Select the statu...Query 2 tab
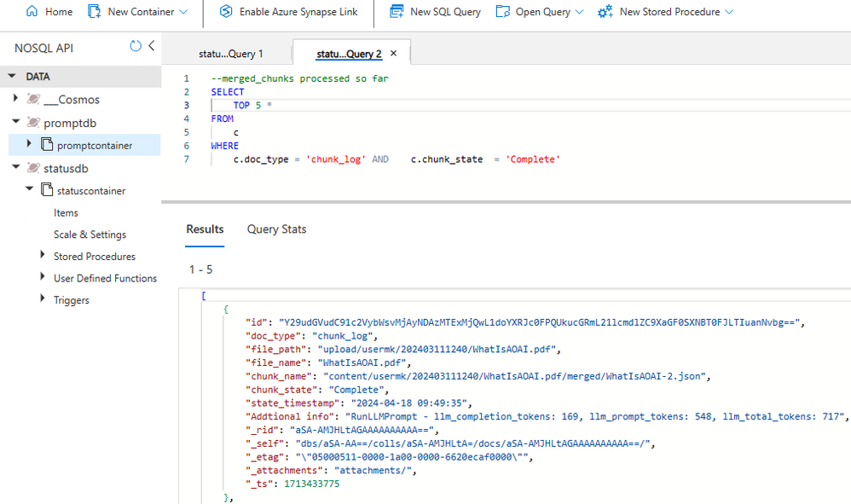The image size is (851, 504). (x=349, y=54)
